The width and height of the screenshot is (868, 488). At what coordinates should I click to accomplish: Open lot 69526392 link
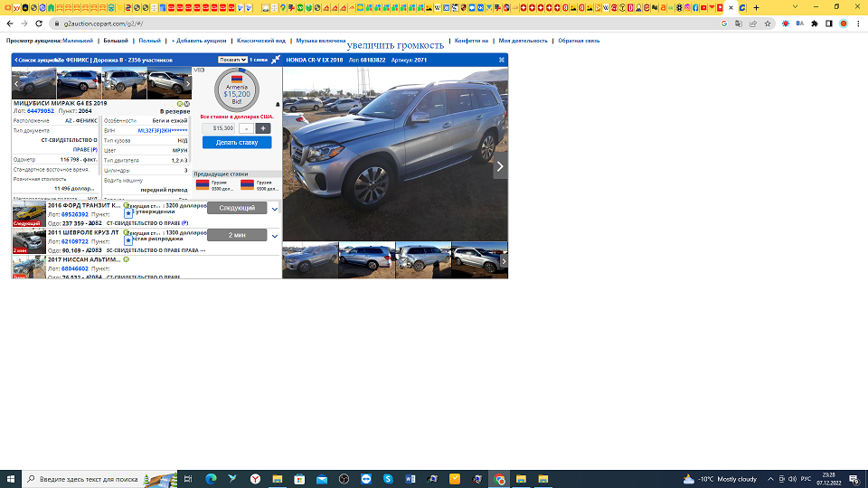pos(75,214)
